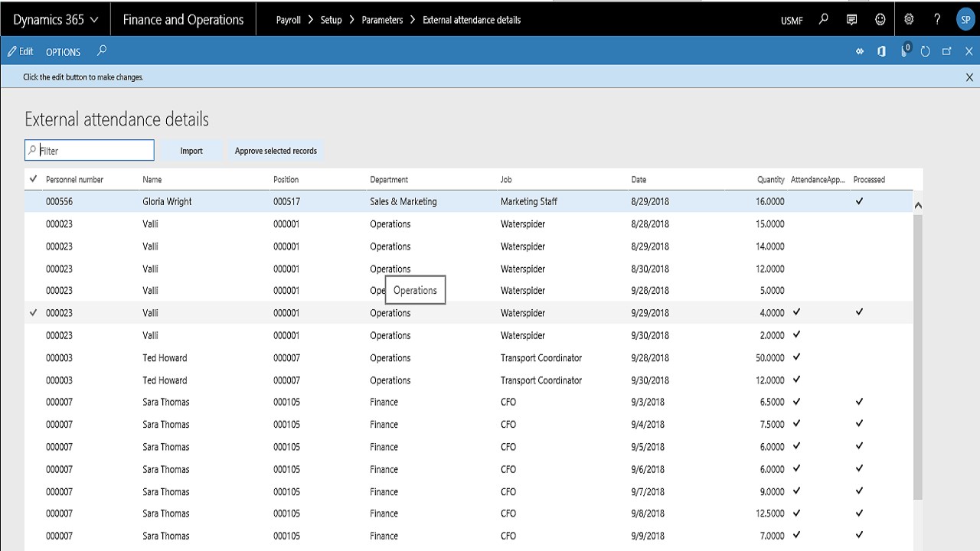Screen dimensions: 980x551
Task: Open the Position column header menu
Action: [x=286, y=180]
